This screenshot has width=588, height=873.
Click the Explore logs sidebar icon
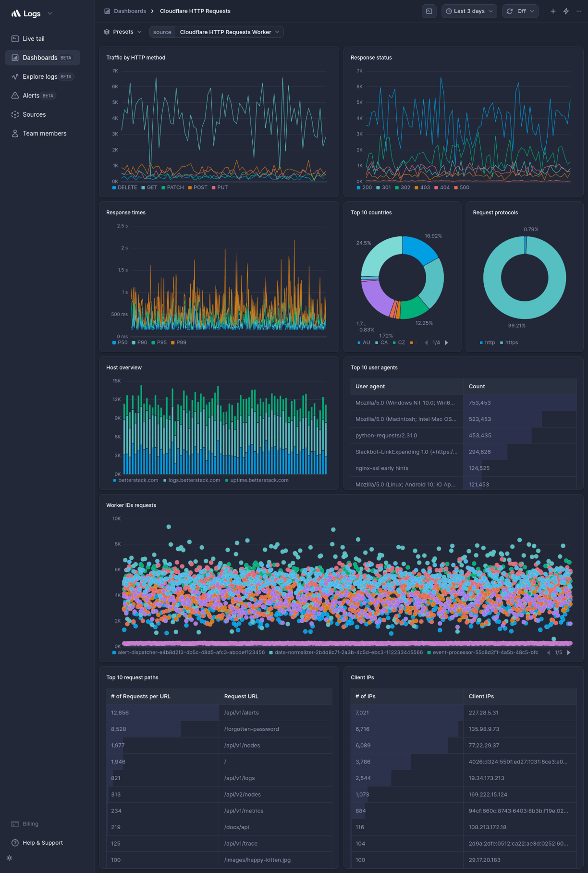pyautogui.click(x=15, y=76)
